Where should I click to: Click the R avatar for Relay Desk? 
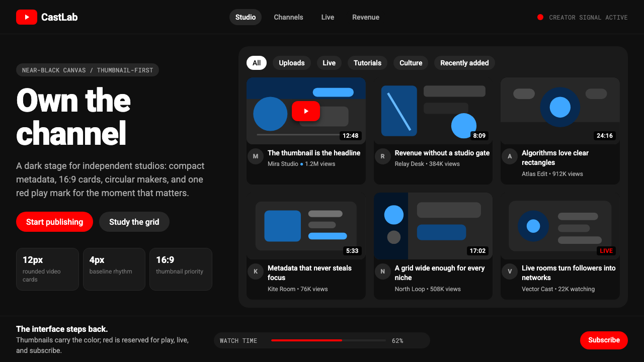382,156
